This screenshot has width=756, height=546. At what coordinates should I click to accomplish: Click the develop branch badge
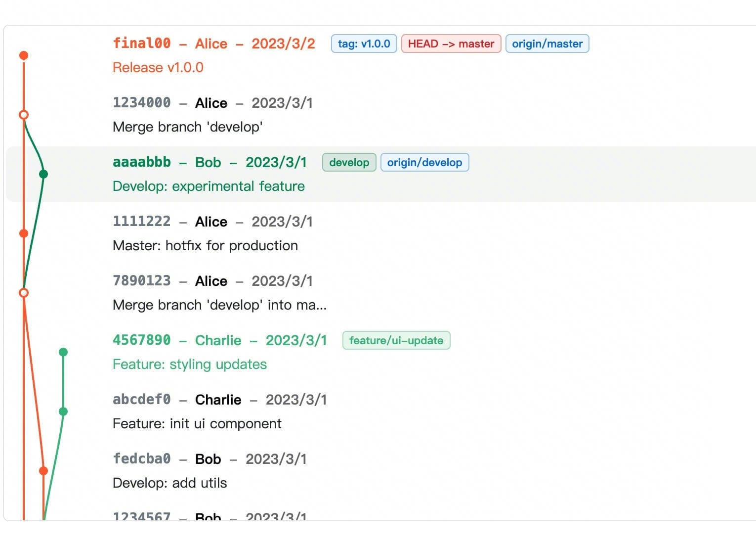point(349,162)
